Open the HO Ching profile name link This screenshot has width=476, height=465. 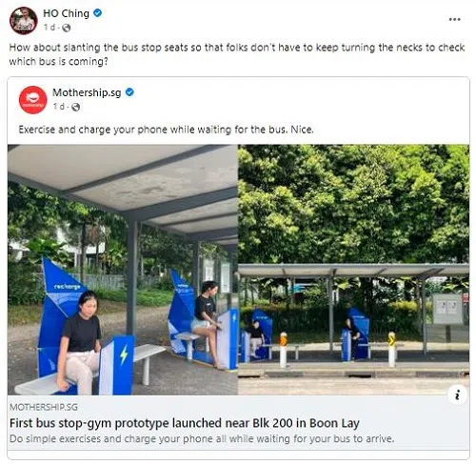click(x=66, y=13)
